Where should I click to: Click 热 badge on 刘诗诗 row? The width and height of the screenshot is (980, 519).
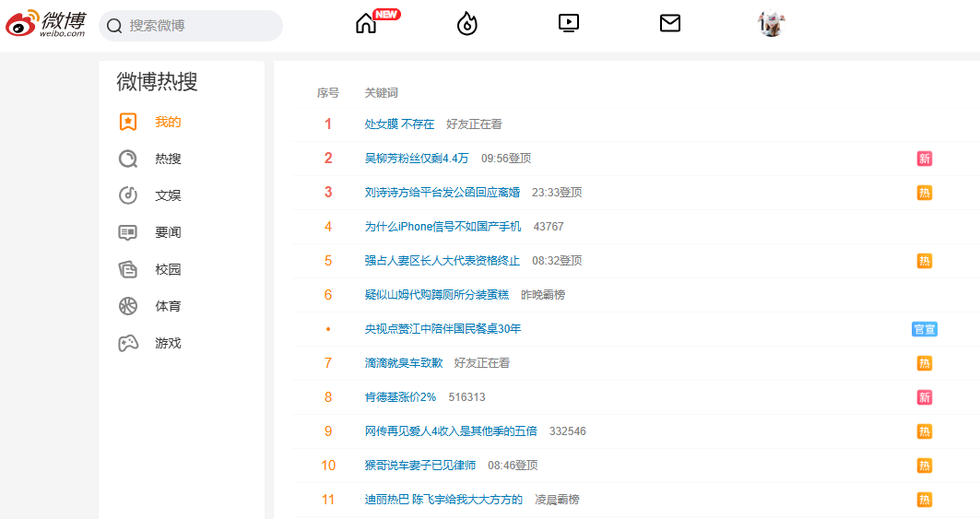coord(925,193)
